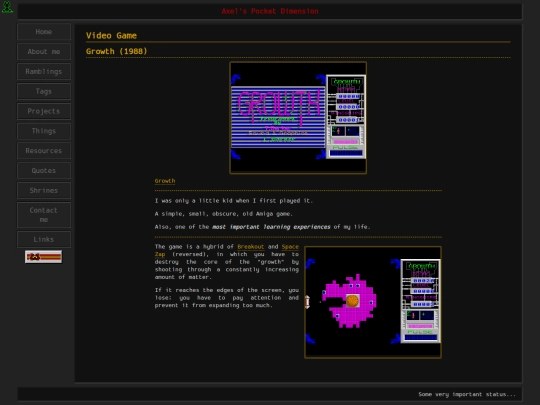
Task: Click the Video Game heading
Action: pos(111,35)
